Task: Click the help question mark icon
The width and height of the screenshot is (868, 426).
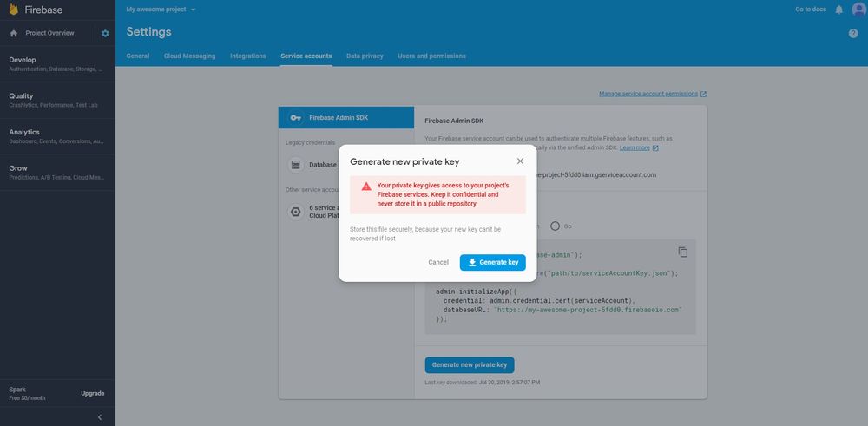Action: [853, 33]
